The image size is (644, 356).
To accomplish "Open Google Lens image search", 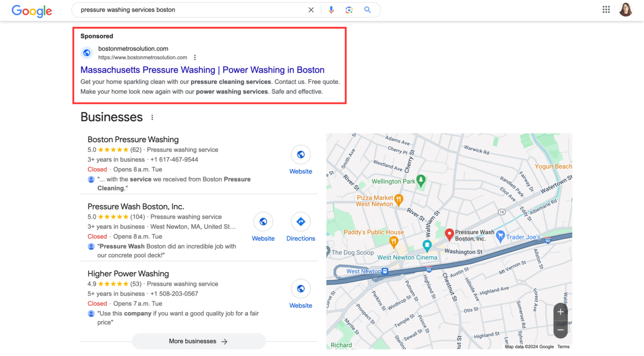I will pos(349,9).
